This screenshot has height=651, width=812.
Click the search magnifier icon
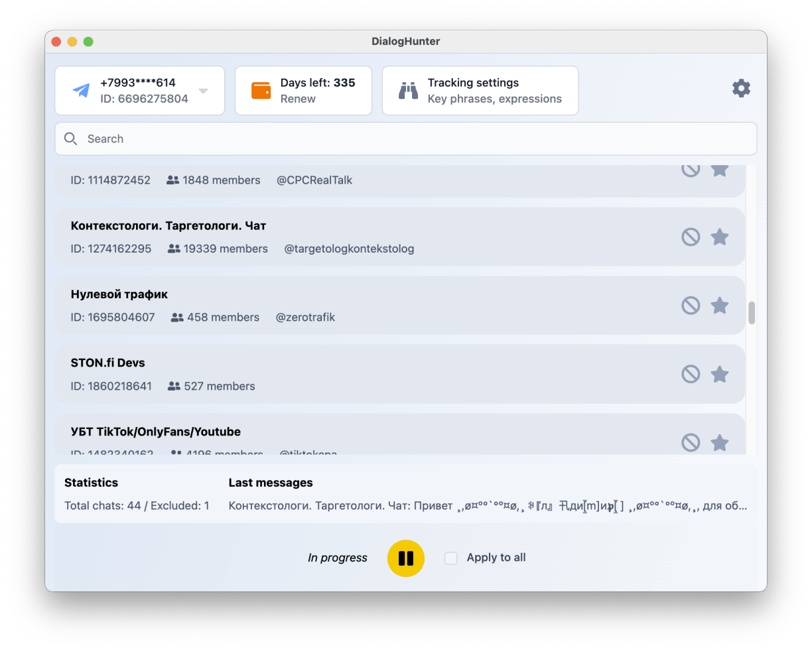click(70, 139)
